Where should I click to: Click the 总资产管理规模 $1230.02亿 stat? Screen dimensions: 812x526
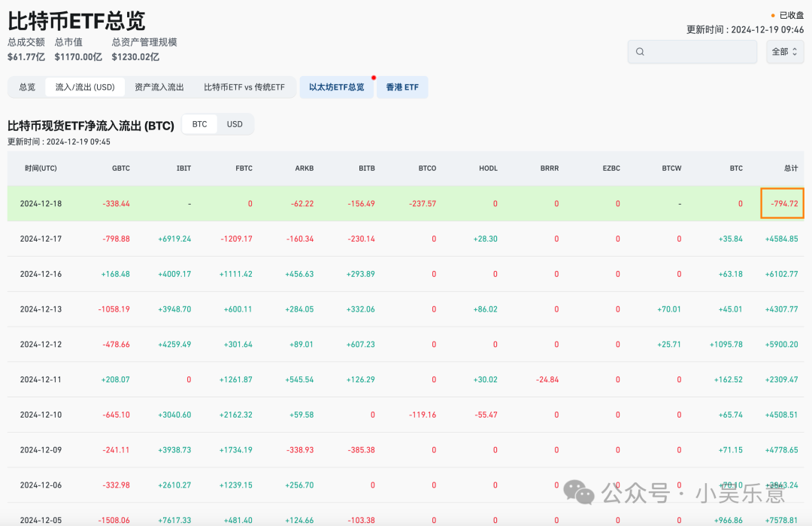pos(144,49)
